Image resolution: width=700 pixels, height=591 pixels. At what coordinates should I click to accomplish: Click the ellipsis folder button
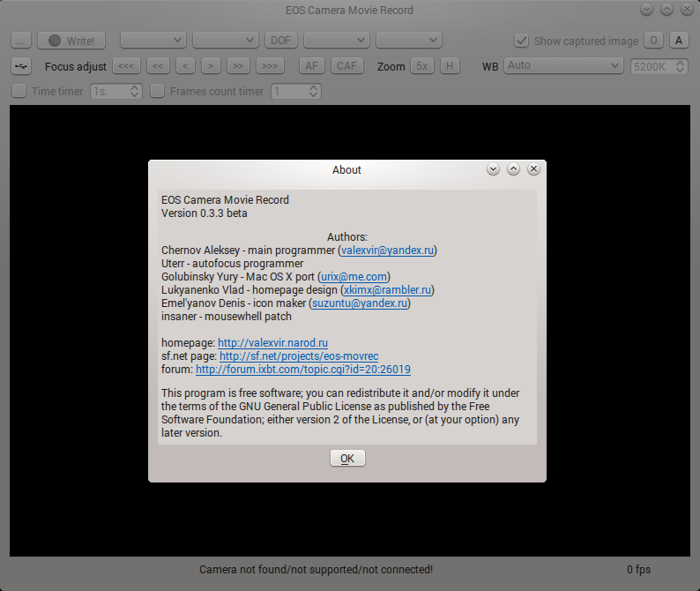(21, 41)
